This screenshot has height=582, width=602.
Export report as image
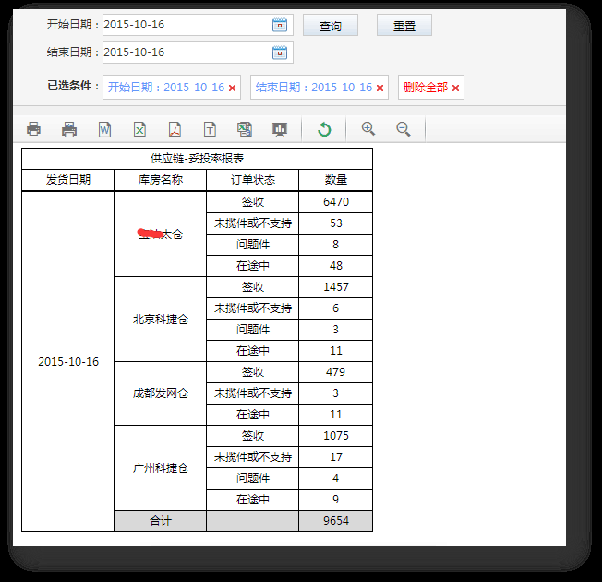tap(244, 129)
